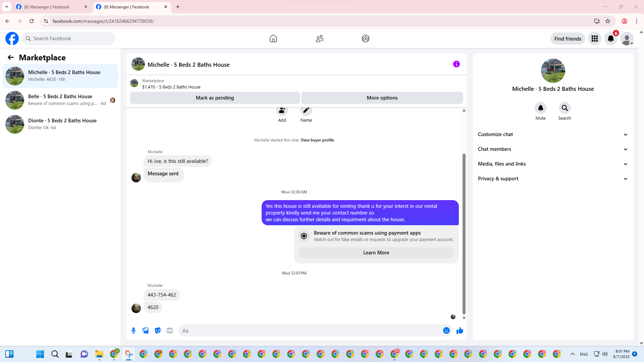Focus the Aa message input field

[x=310, y=330]
